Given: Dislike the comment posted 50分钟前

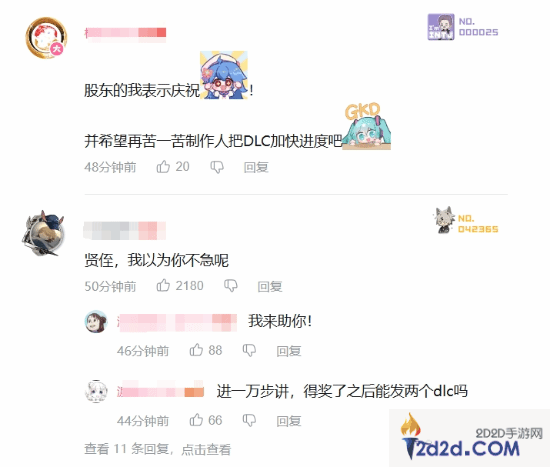Looking at the screenshot, I should point(230,286).
